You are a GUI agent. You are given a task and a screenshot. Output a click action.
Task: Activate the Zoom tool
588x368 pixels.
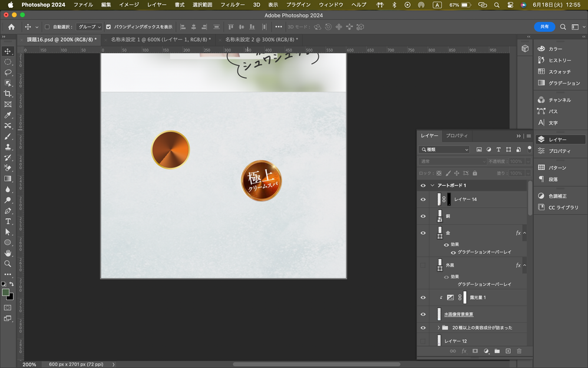[x=8, y=264]
